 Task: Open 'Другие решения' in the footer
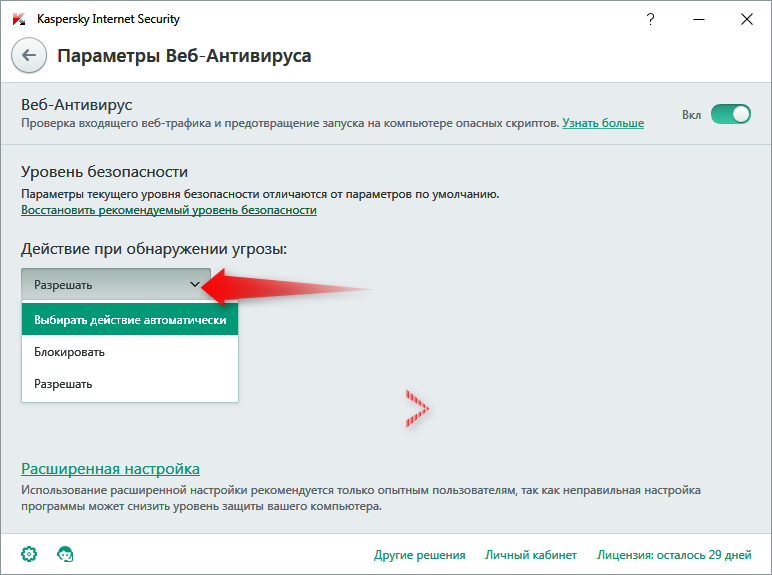[419, 555]
